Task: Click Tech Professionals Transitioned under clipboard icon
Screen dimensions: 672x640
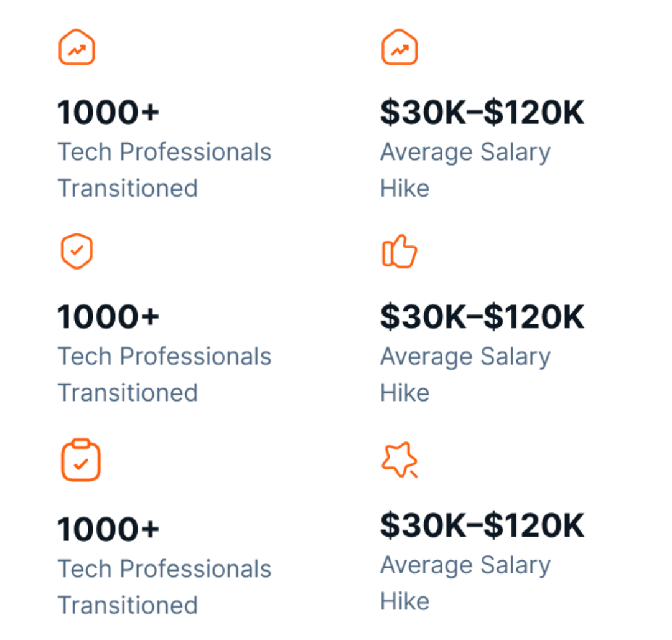Action: pyautogui.click(x=164, y=586)
